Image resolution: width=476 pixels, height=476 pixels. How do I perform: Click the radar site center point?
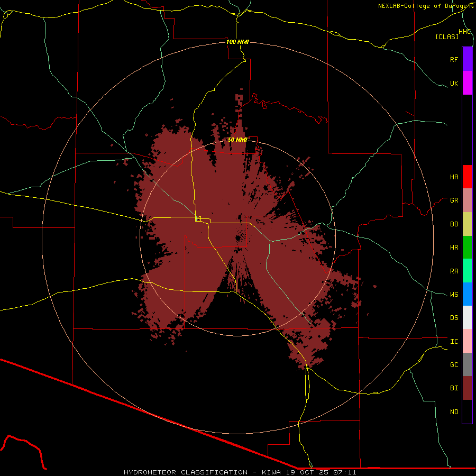tap(237, 239)
